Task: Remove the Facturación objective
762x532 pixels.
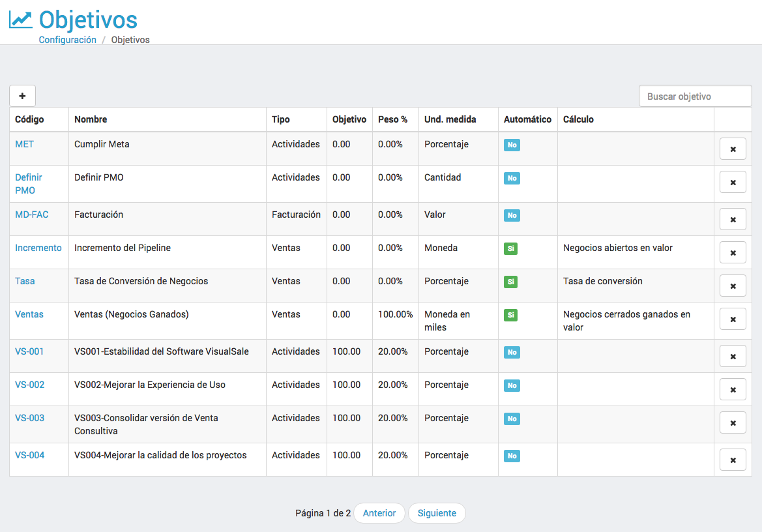Action: (x=733, y=220)
